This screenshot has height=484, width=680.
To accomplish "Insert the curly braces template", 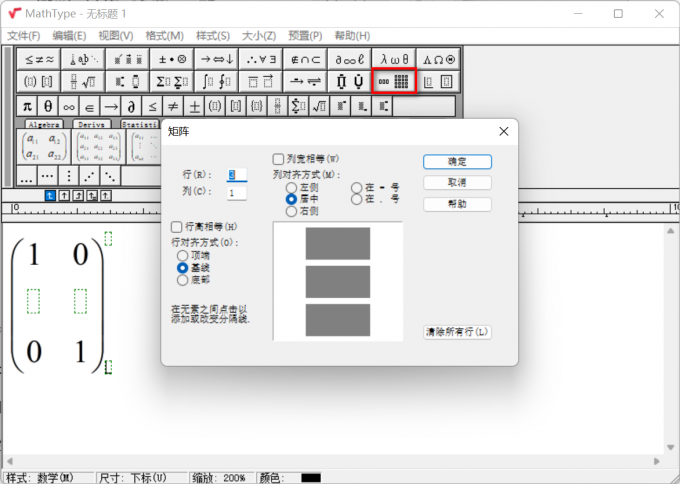I will tap(257, 106).
